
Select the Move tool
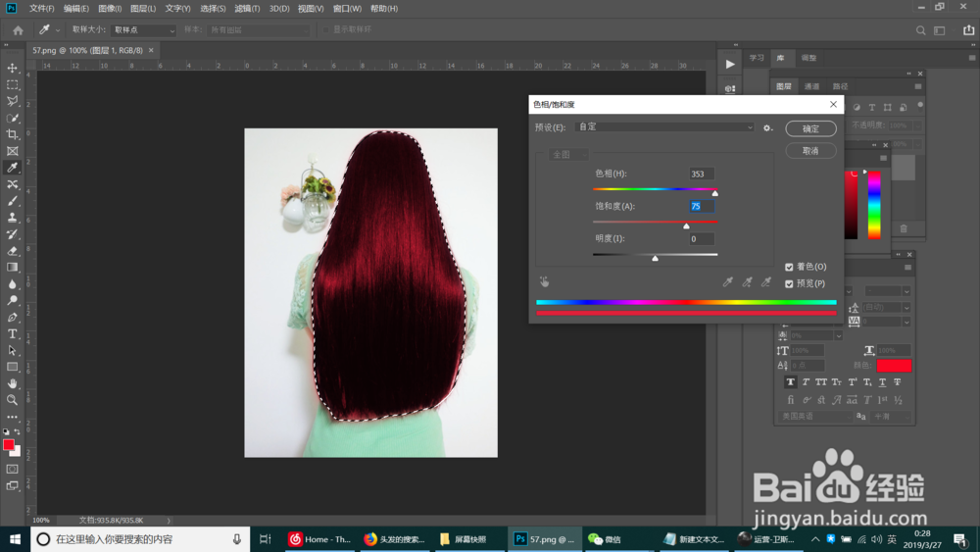13,68
